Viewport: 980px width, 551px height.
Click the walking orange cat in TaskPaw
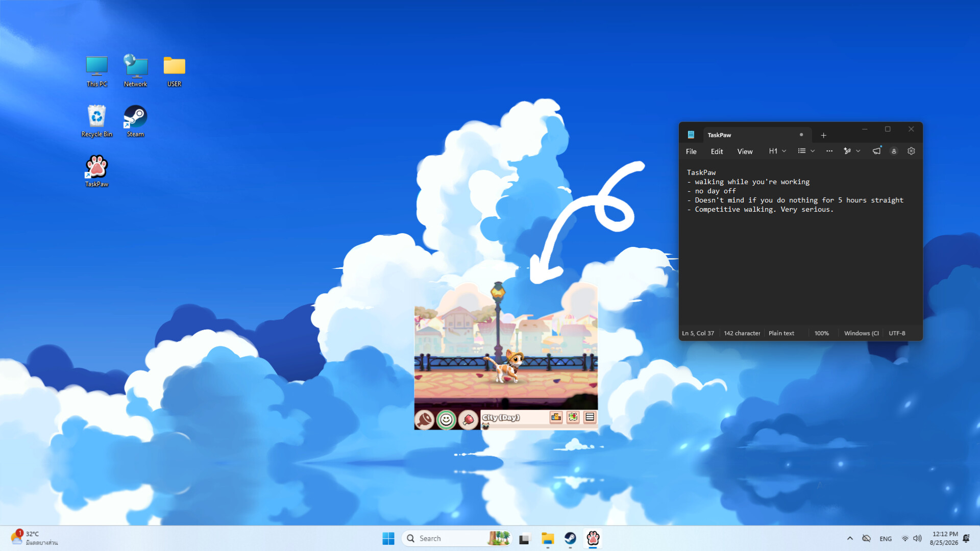[505, 366]
